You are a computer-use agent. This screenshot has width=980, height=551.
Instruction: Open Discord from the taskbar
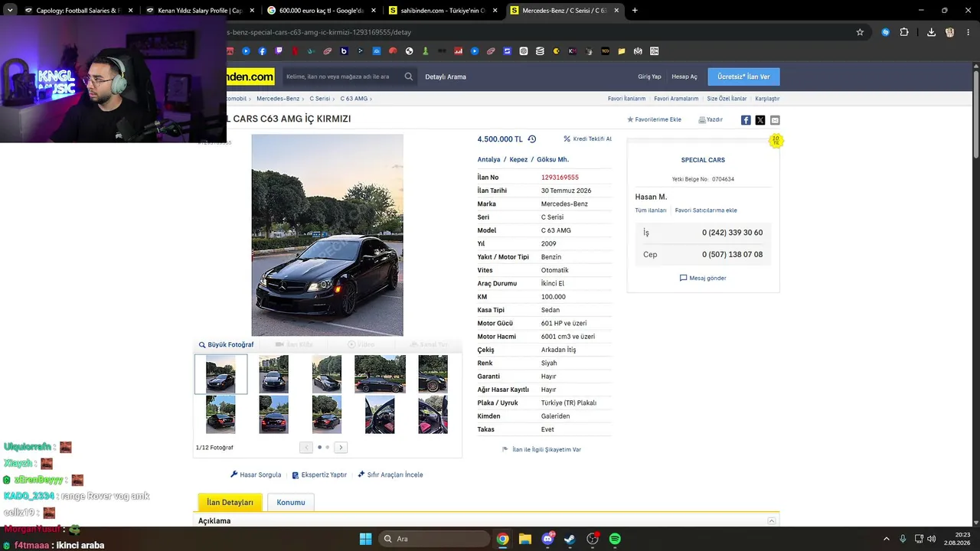(548, 539)
